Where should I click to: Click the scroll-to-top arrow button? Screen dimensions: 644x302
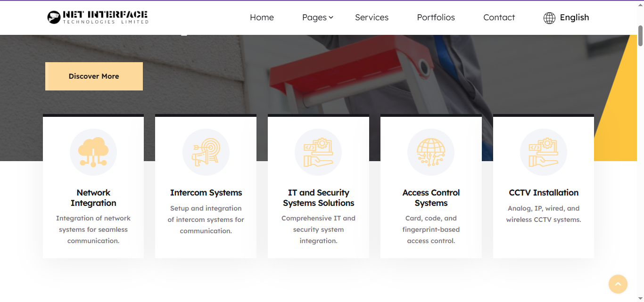point(618,284)
